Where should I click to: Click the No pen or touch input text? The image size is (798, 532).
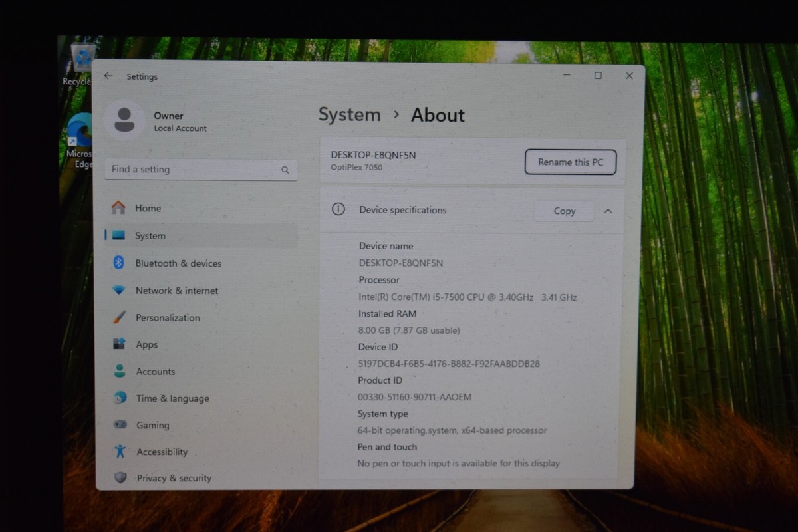coord(459,463)
